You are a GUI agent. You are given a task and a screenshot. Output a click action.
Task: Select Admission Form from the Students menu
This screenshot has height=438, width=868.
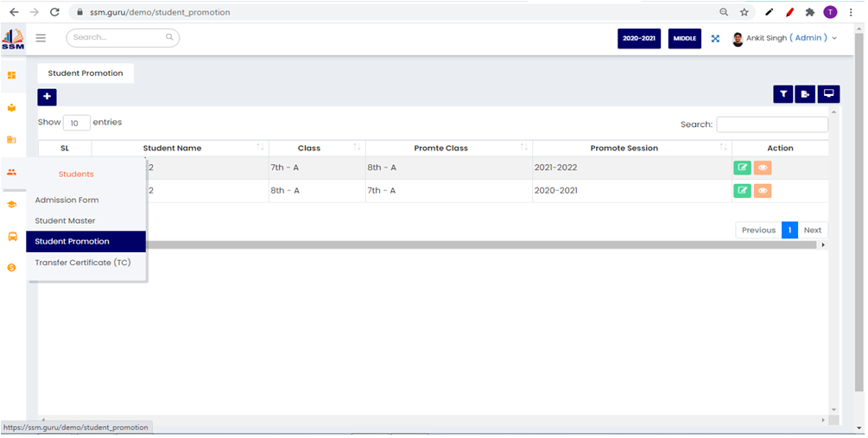[x=67, y=200]
